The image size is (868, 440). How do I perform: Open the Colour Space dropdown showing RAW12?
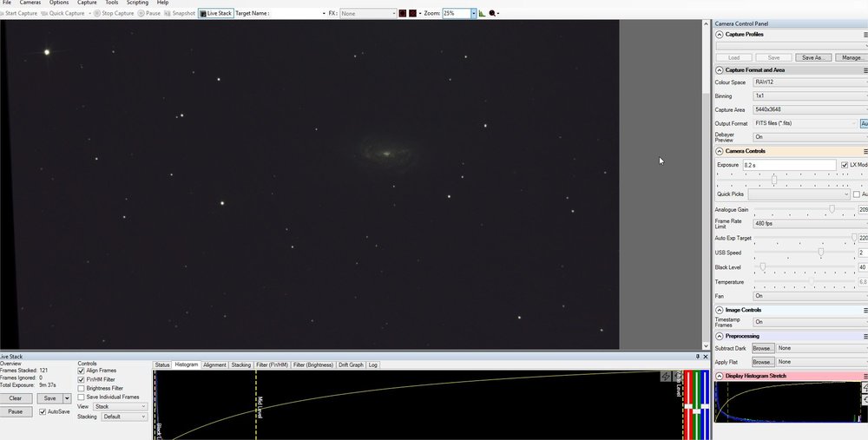[x=811, y=82]
